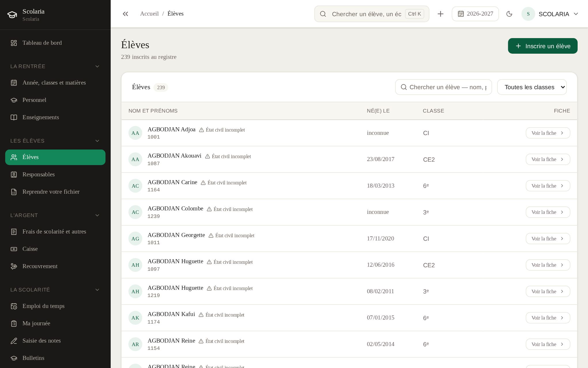
Task: Click the Bulletins graduation cap icon
Action: (14, 358)
